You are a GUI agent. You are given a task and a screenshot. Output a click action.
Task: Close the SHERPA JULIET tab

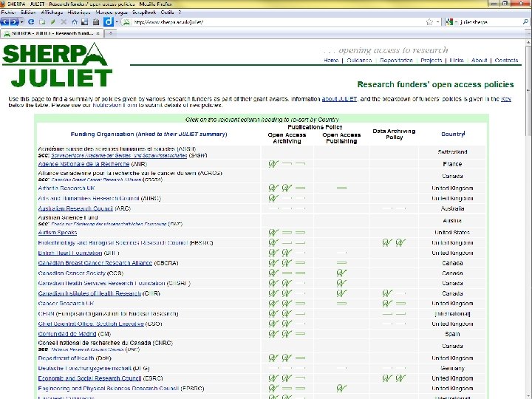click(98, 33)
